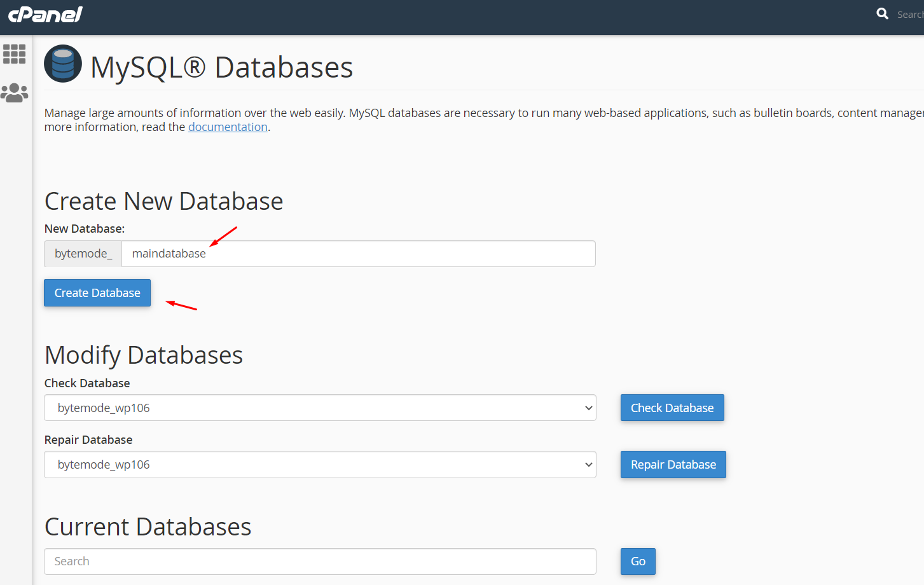Open User Manager from sidebar people icon
The image size is (924, 585).
14,93
